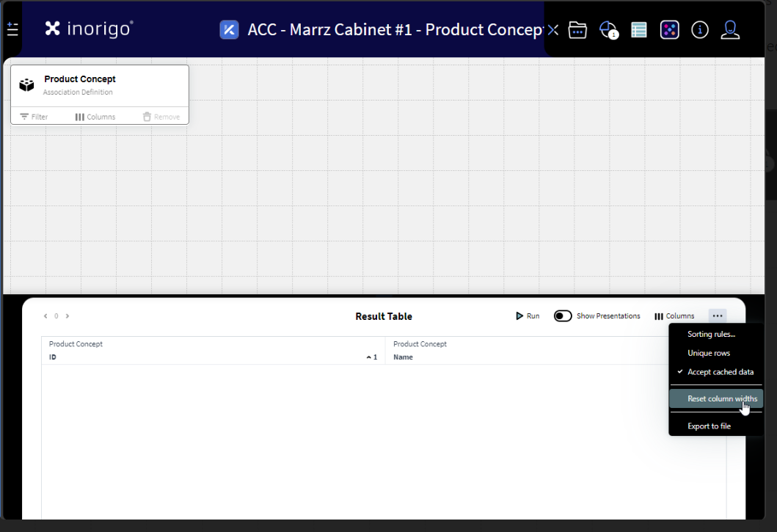777x532 pixels.
Task: Choose Export to file menu item
Action: tap(709, 426)
